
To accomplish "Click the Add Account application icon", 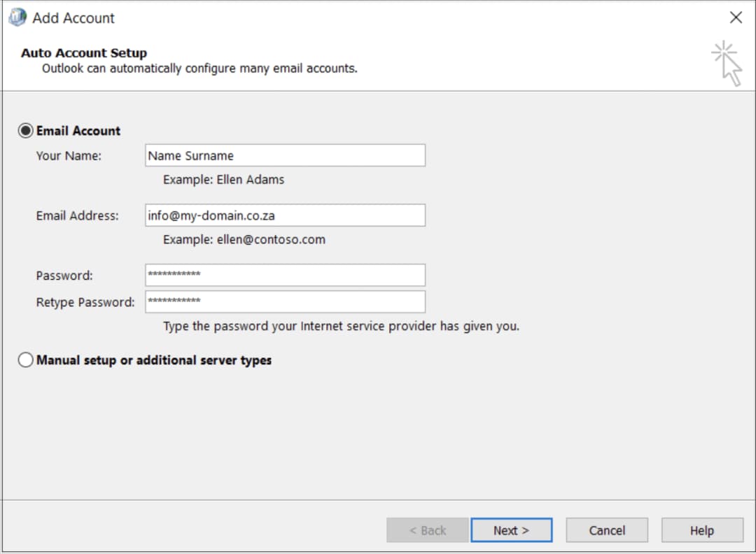I will 15,17.
